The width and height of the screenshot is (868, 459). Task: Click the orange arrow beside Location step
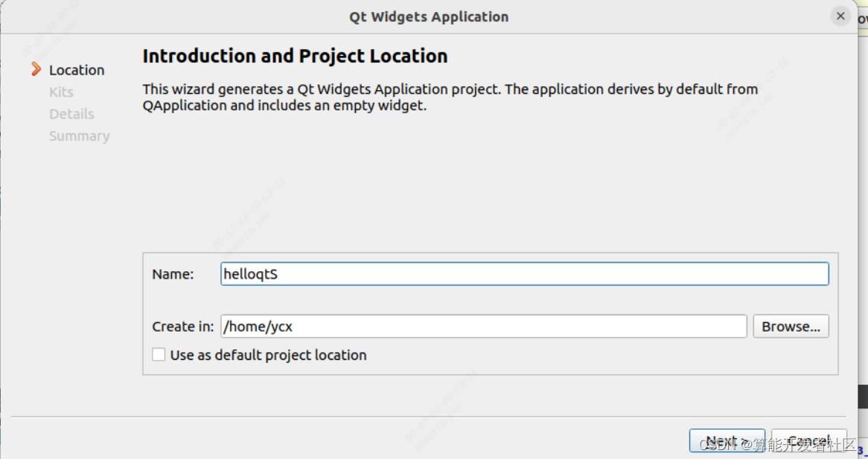pos(36,69)
